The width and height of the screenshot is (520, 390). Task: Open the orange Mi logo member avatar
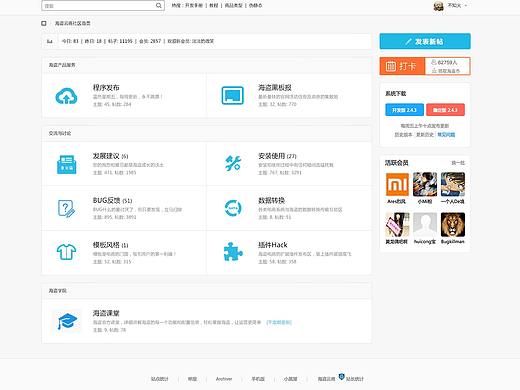pos(397,184)
